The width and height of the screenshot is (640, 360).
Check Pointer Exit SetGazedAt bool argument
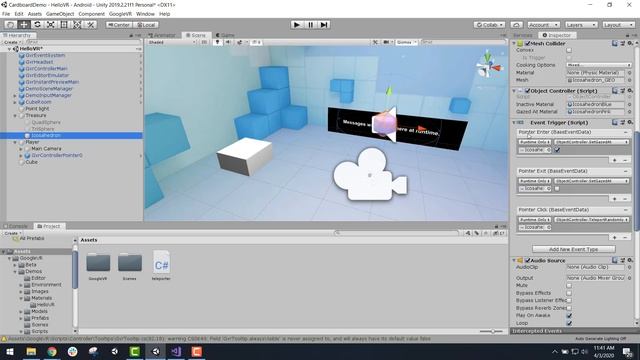click(x=557, y=189)
